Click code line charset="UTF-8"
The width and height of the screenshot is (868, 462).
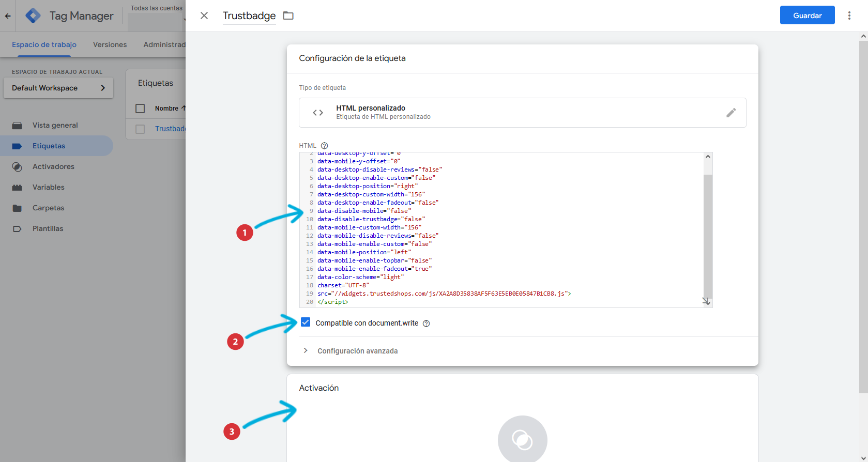(x=343, y=285)
